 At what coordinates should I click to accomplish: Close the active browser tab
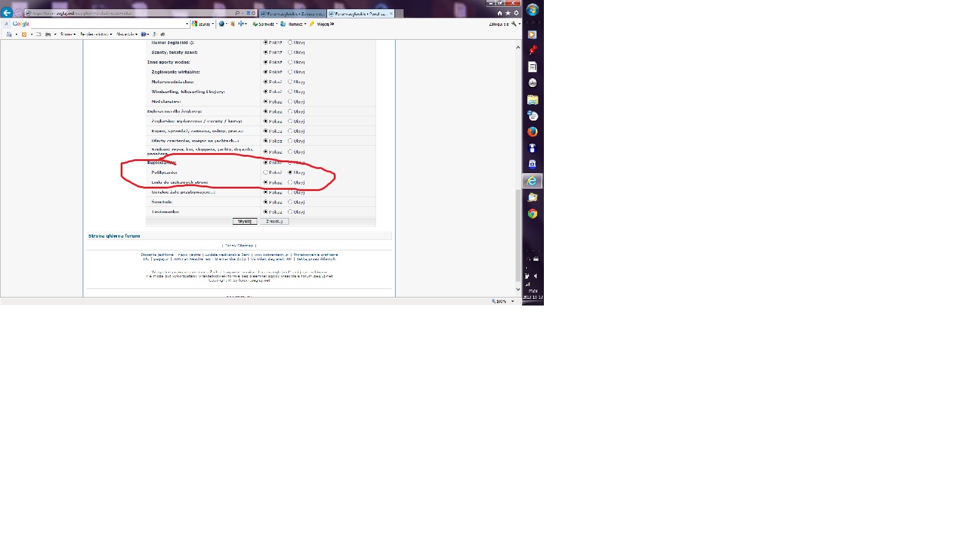pos(391,13)
